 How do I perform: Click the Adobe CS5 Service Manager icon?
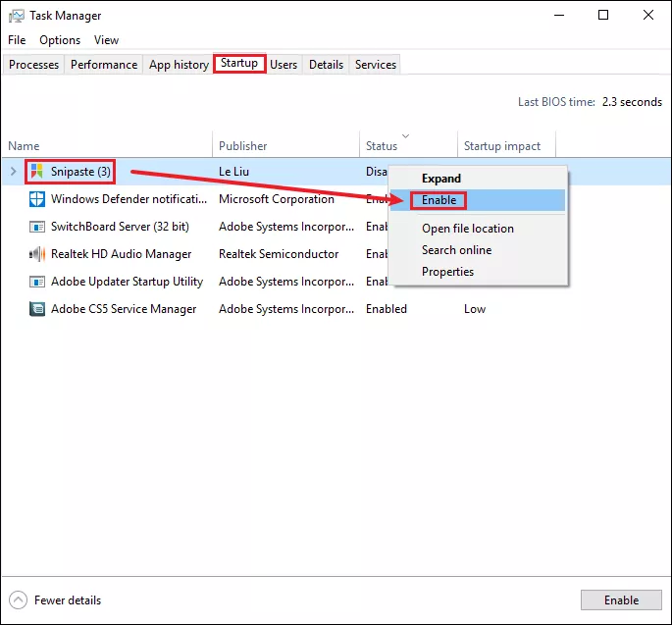click(x=37, y=309)
